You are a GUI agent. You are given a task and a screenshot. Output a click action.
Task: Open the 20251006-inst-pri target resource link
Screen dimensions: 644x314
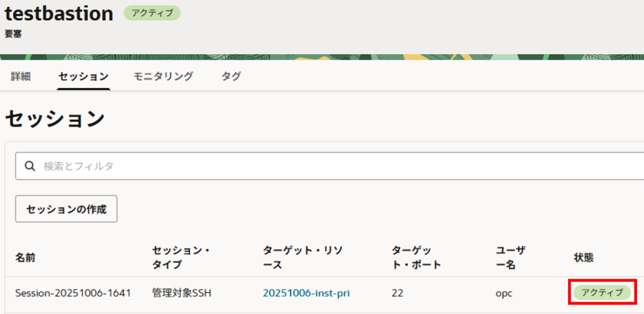click(306, 293)
